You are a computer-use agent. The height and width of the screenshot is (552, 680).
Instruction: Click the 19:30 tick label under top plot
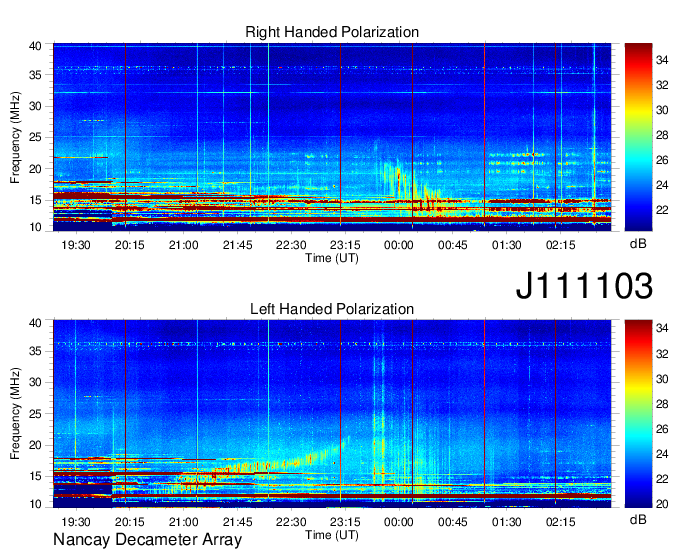click(76, 245)
